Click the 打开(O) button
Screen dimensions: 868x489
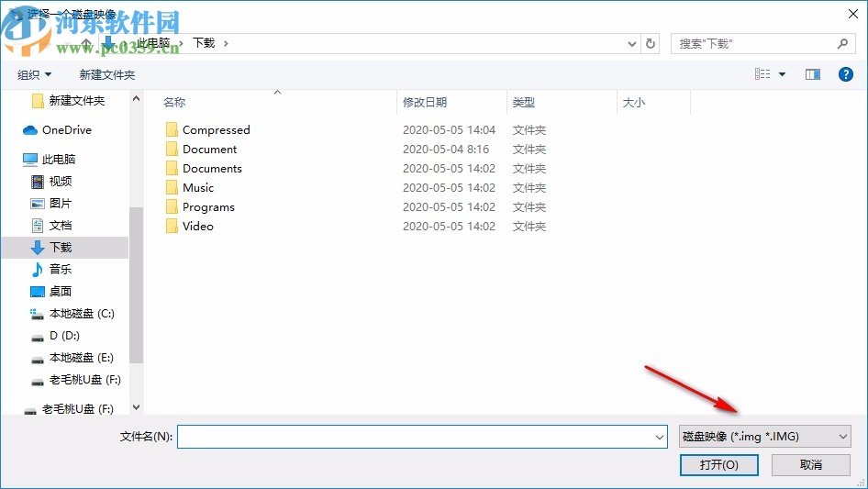719,464
